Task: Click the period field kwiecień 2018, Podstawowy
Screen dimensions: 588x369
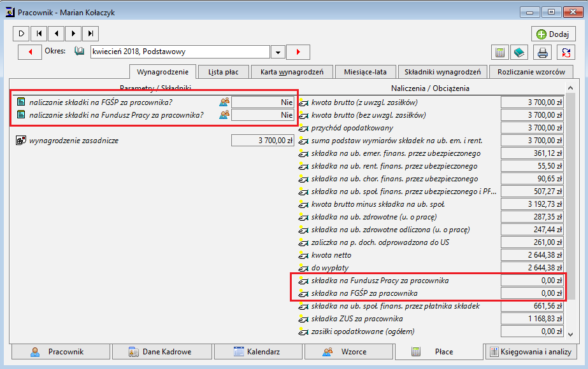Action: (180, 52)
